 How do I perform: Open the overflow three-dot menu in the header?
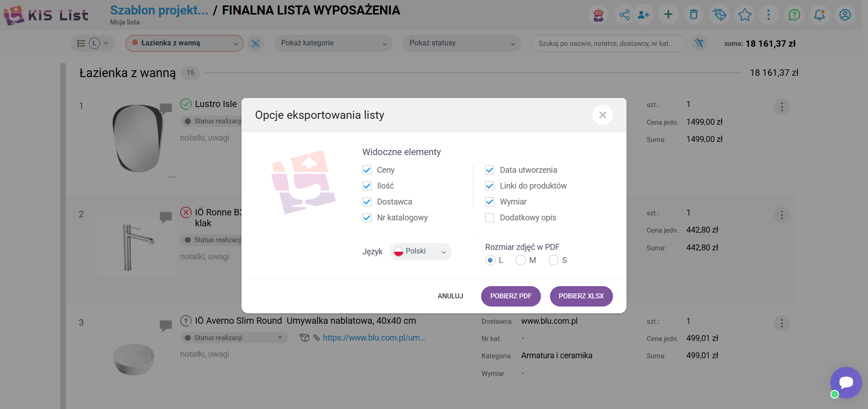coord(769,15)
